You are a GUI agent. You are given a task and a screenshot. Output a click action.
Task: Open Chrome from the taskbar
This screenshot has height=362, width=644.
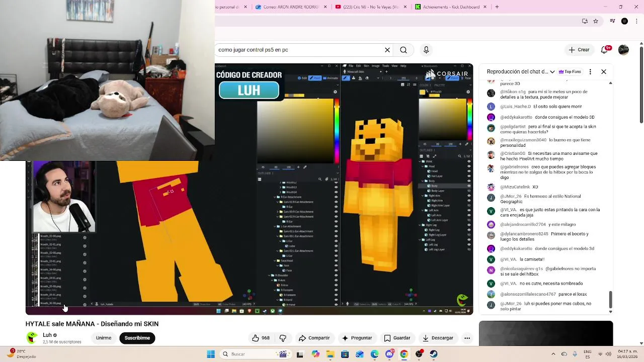pyautogui.click(x=404, y=354)
